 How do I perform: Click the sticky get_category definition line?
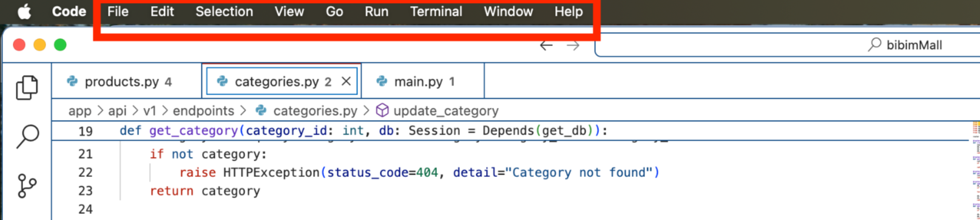(x=510, y=131)
